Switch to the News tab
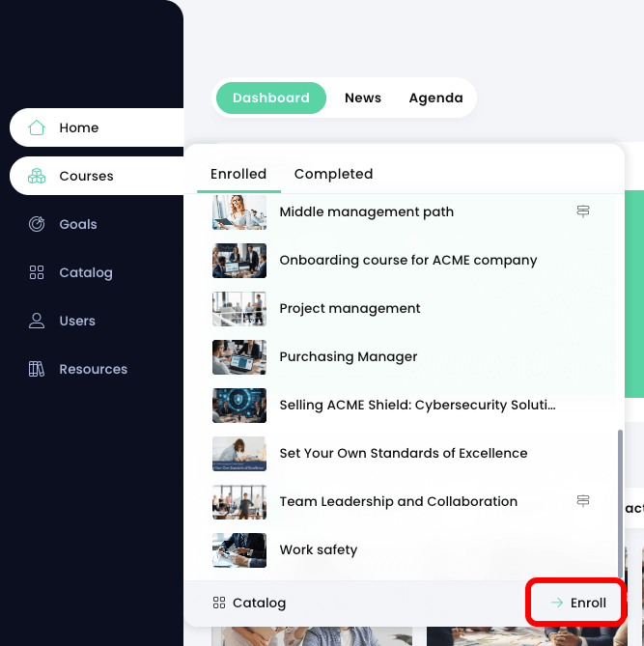Viewport: 644px width, 646px height. [x=363, y=98]
